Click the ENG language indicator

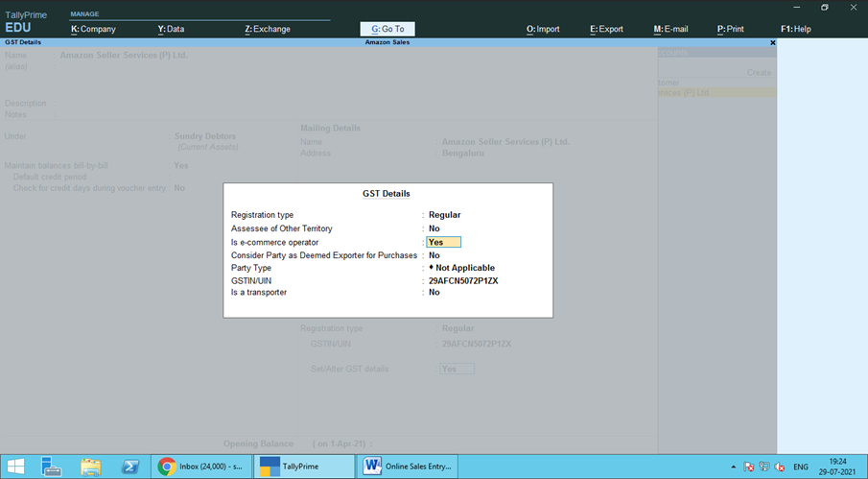(801, 467)
